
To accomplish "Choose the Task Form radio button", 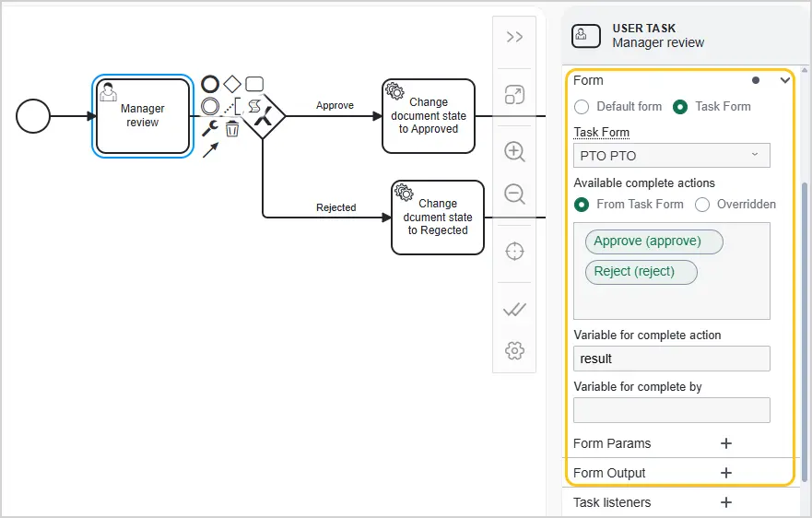I will click(x=680, y=107).
